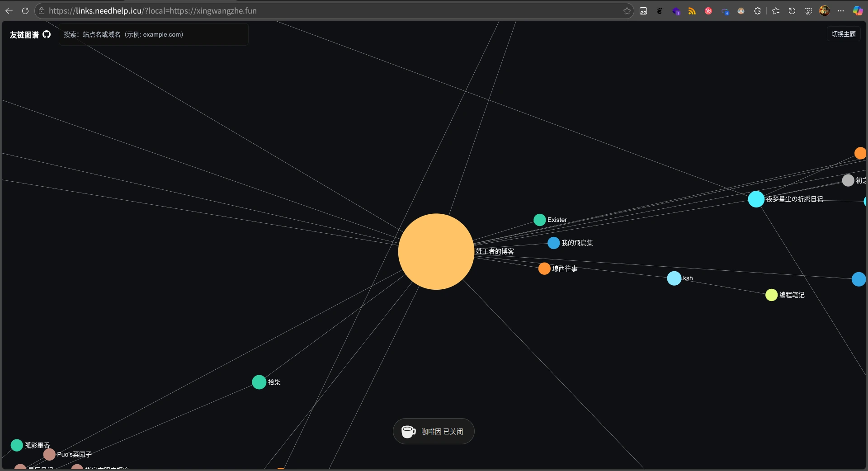Click the screenshot capture scissors icon
868x471 pixels.
pos(808,11)
